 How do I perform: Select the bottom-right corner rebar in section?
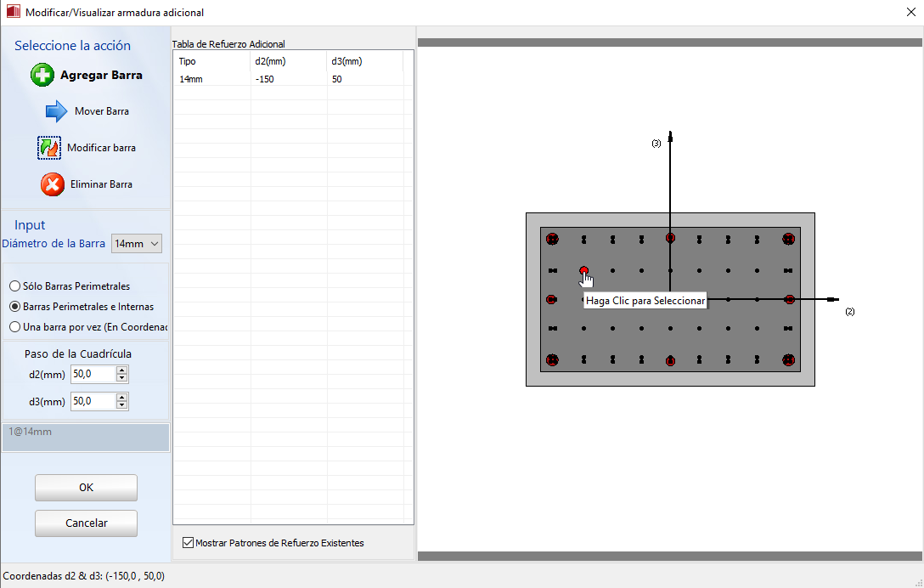789,360
